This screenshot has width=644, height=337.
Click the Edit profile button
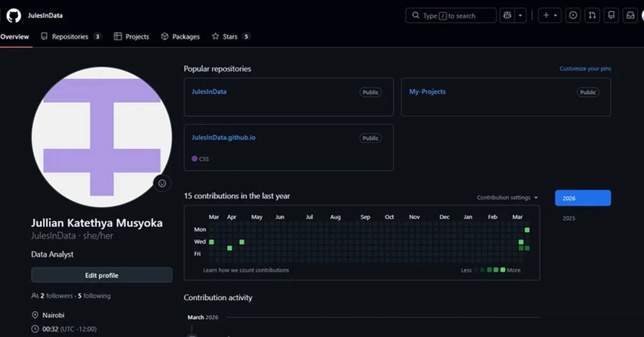[x=101, y=275]
